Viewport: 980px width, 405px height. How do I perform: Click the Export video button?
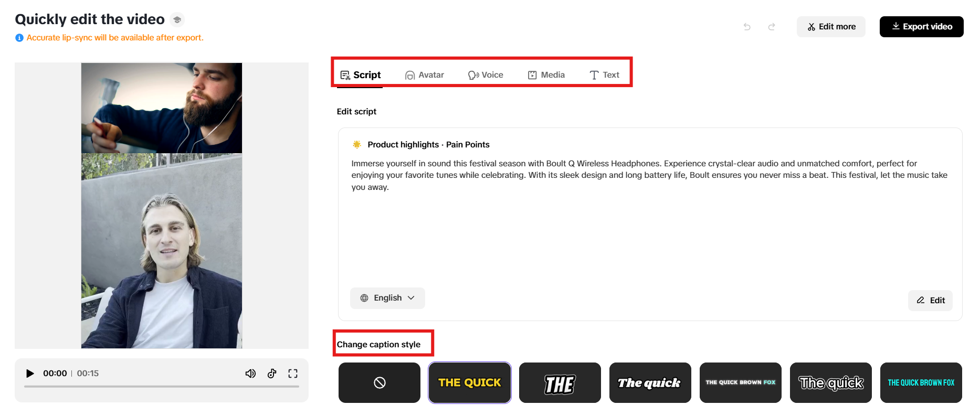coord(922,27)
